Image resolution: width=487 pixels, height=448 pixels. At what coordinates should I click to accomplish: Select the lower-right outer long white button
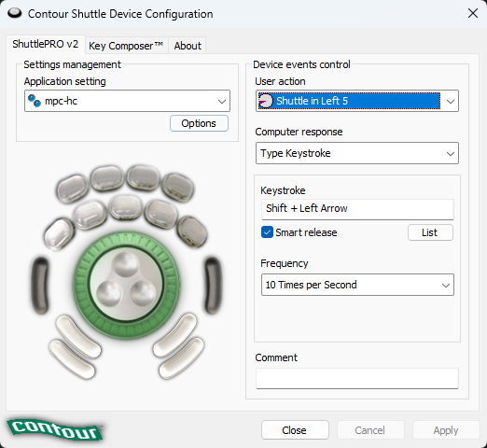(181, 358)
